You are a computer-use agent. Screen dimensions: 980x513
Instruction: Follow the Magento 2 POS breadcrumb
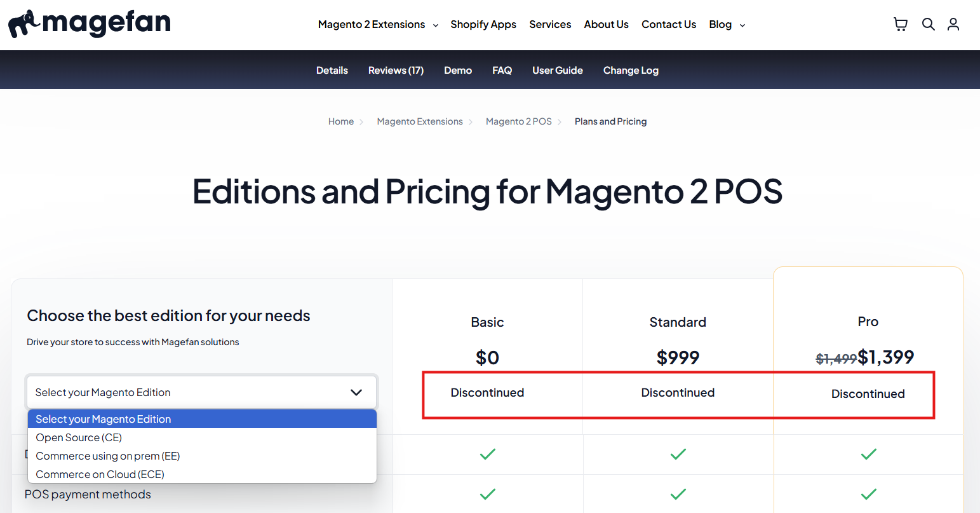[519, 121]
